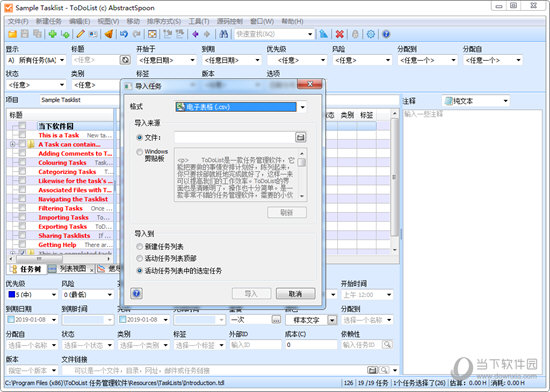This screenshot has height=392, width=550.
Task: Click the binoculars find tasks icon
Action: (223, 34)
